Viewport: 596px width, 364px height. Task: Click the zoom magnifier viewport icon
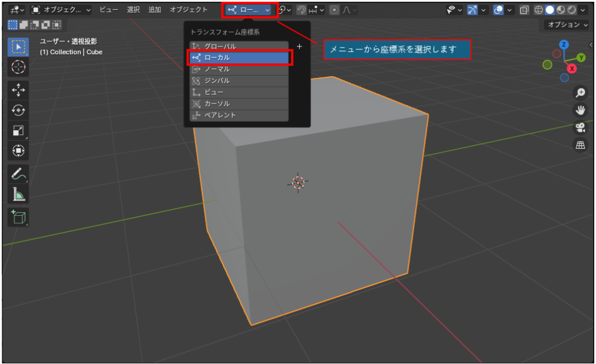coord(580,92)
